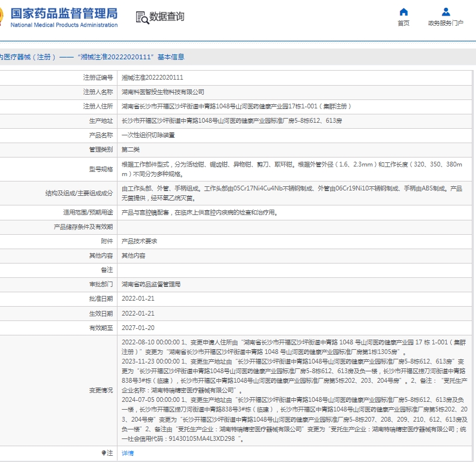The image size is (476, 463).
Task: Click the ●注 row label
Action: click(107, 453)
